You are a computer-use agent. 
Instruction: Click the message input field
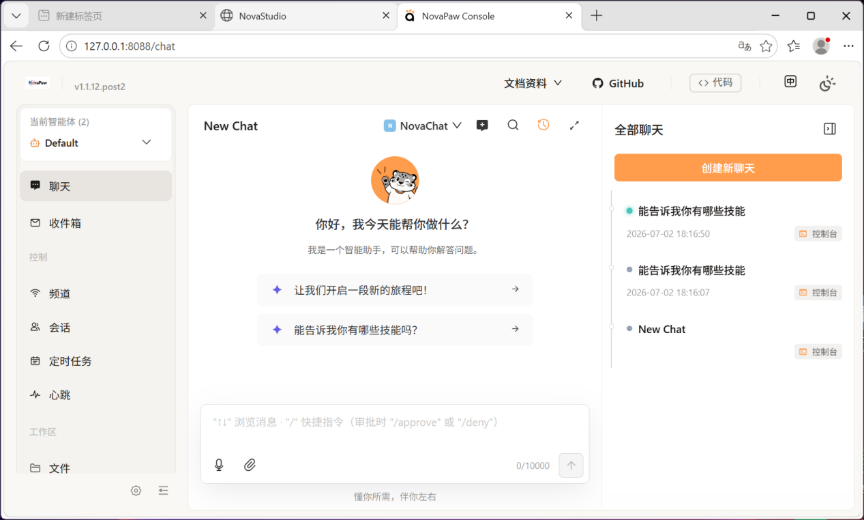click(x=395, y=428)
